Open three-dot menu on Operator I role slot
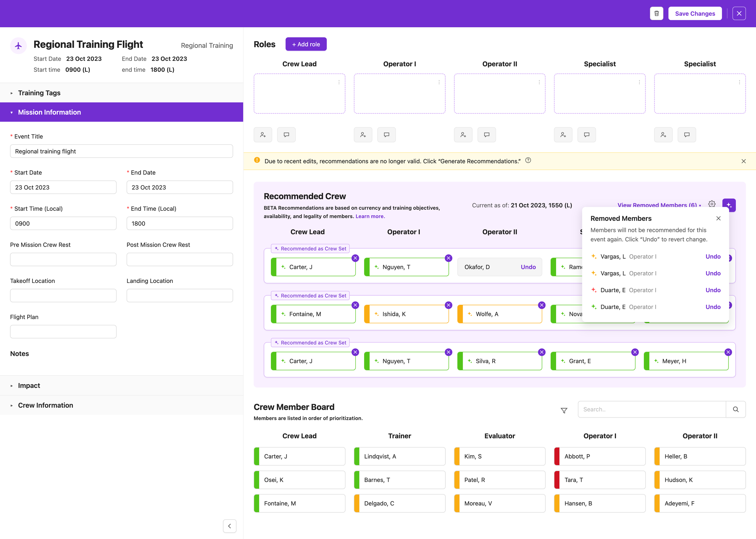756x539 pixels. tap(439, 82)
